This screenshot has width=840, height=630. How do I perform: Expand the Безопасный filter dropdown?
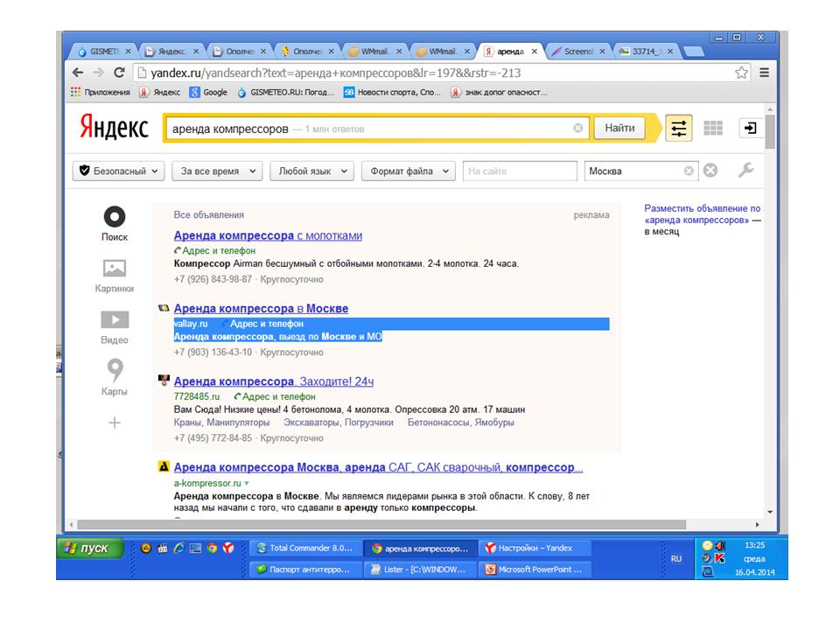(x=118, y=171)
